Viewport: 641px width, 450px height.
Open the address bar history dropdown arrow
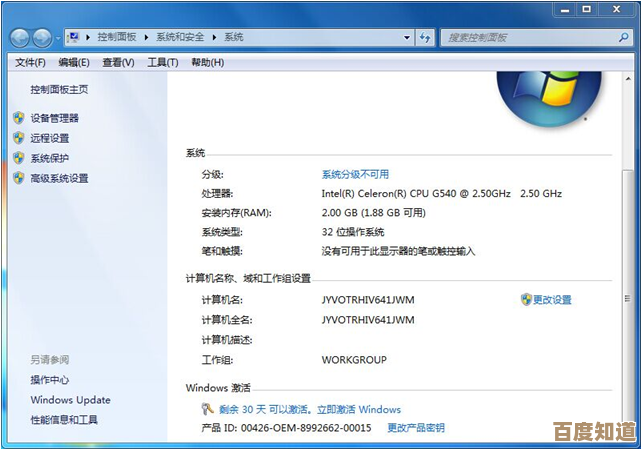tap(406, 38)
